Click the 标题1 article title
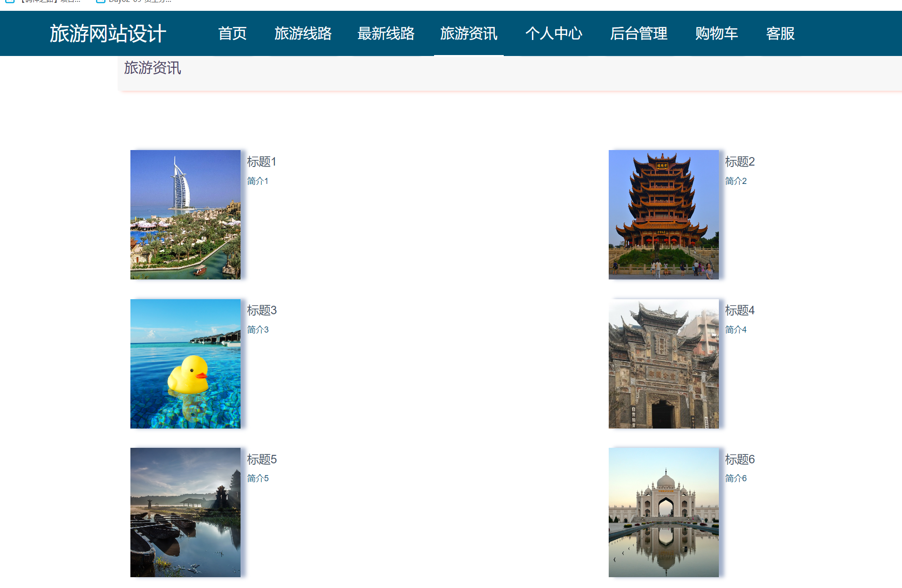Screen dimensions: 902x588 click(261, 162)
